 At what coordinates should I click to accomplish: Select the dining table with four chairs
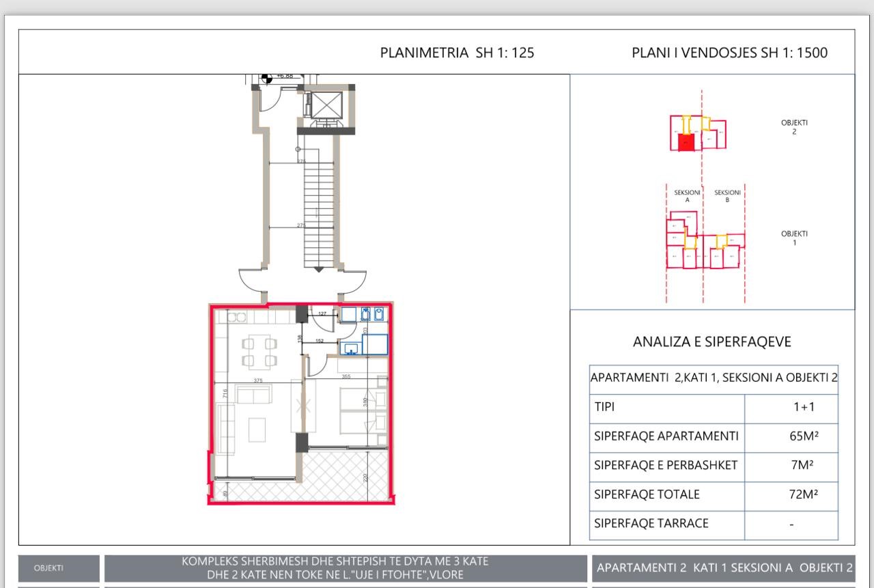(x=259, y=353)
